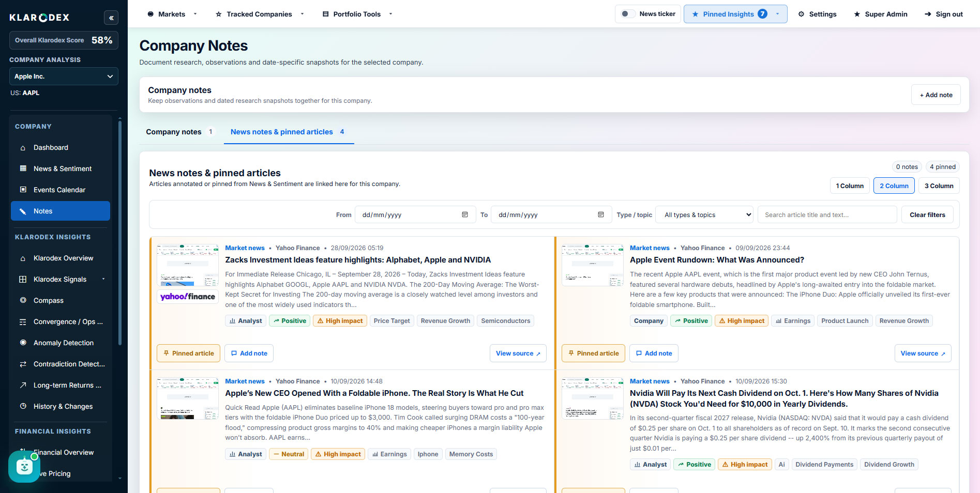Click the Compass icon in sidebar
Viewport: 980px width, 493px height.
[x=23, y=300]
